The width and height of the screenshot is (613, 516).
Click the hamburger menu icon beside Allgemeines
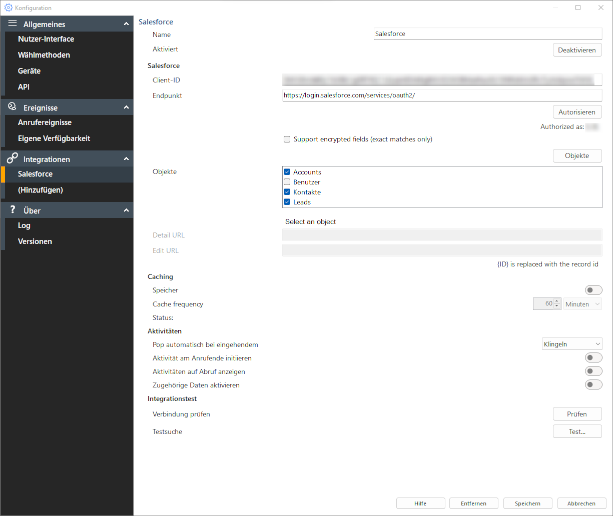[x=13, y=23]
